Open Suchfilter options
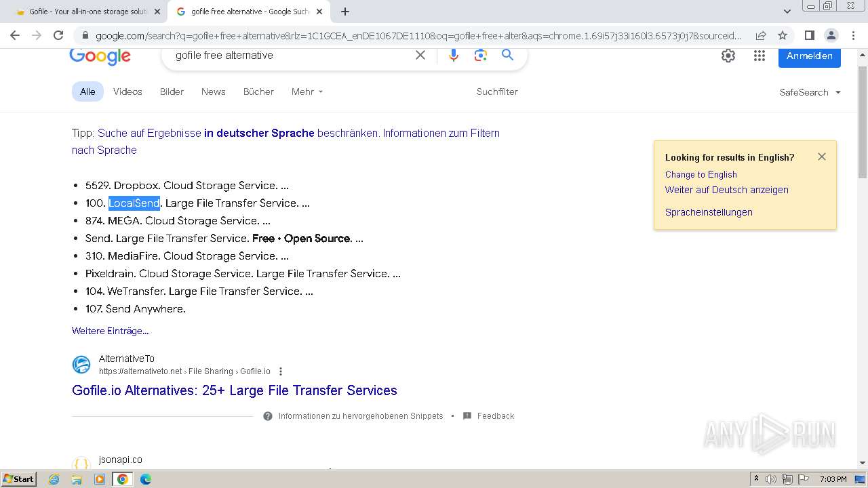The height and width of the screenshot is (488, 868). pyautogui.click(x=497, y=91)
